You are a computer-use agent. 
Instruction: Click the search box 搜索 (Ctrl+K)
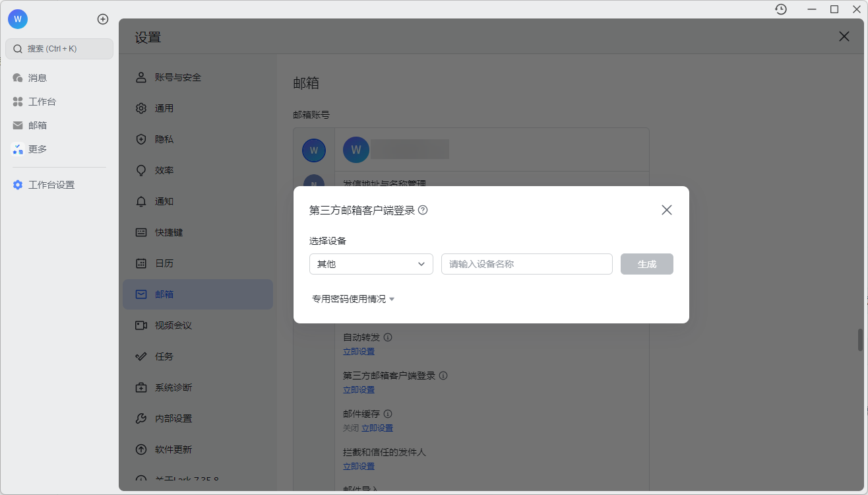(59, 49)
